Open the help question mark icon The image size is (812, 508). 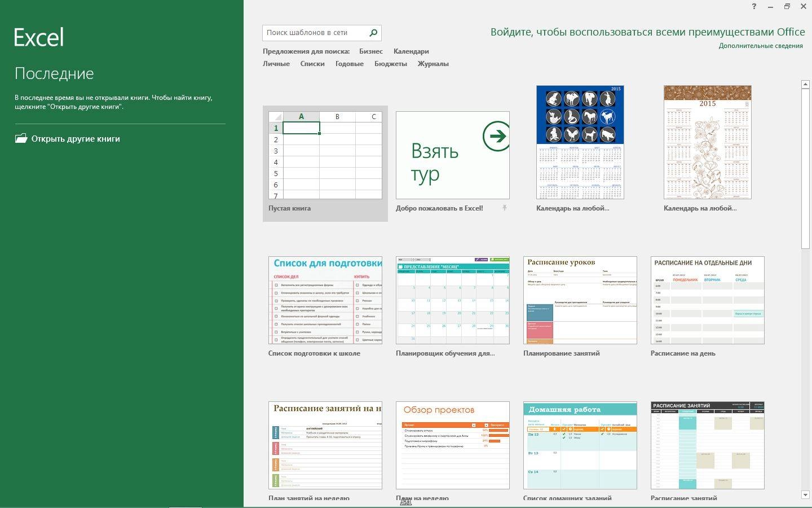pos(754,6)
